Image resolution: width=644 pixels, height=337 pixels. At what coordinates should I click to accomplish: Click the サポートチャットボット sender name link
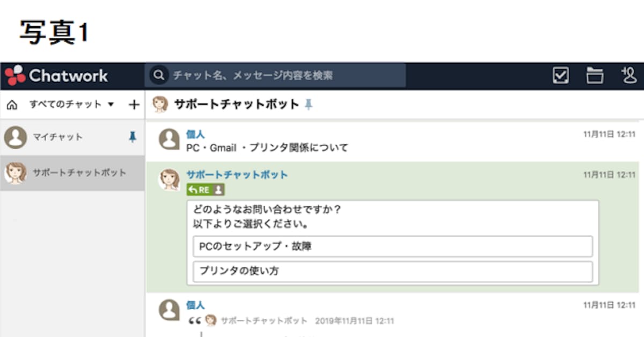[237, 174]
